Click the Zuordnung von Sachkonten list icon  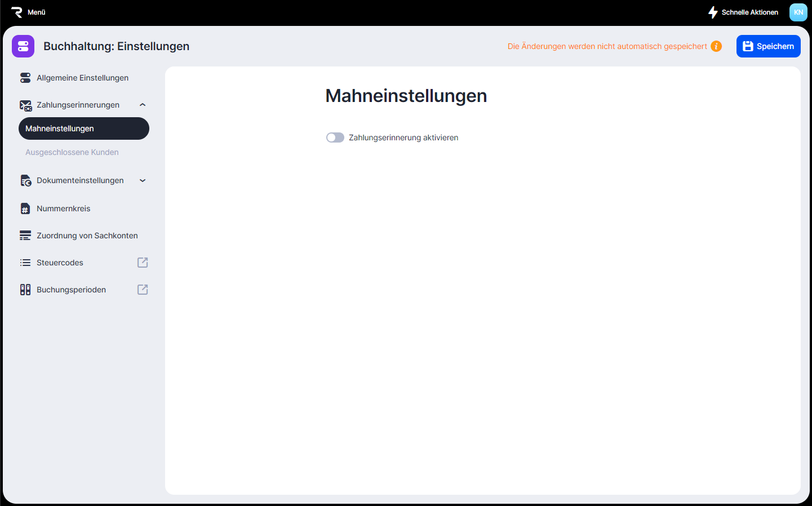[x=25, y=236]
